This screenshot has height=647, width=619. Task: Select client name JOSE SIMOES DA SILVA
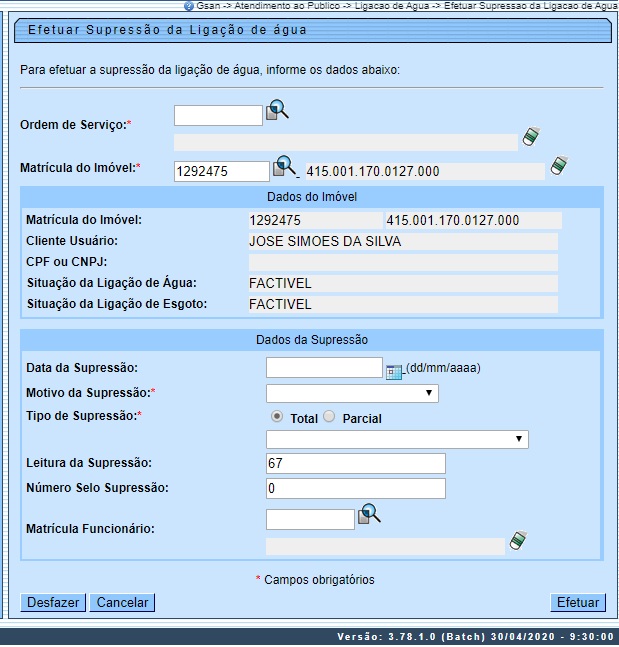pyautogui.click(x=325, y=241)
